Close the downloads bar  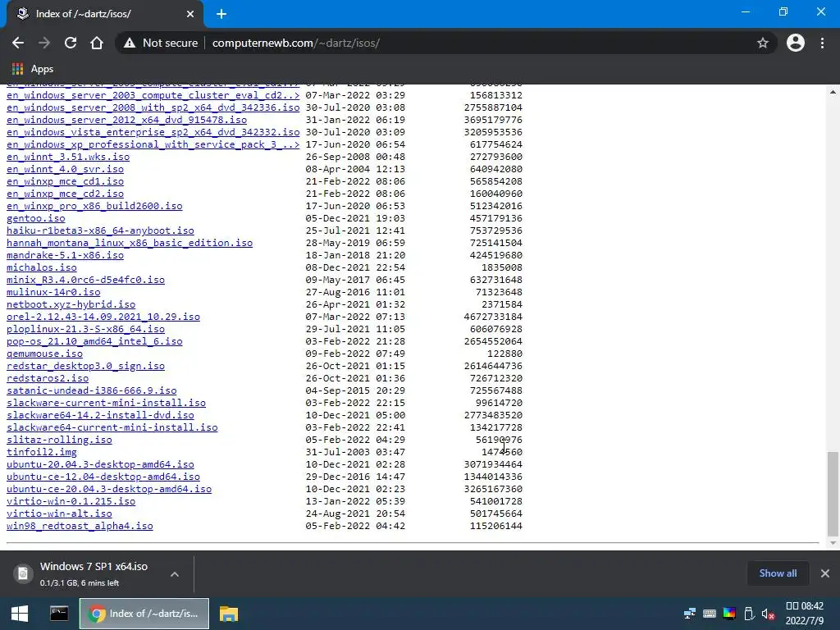click(825, 573)
